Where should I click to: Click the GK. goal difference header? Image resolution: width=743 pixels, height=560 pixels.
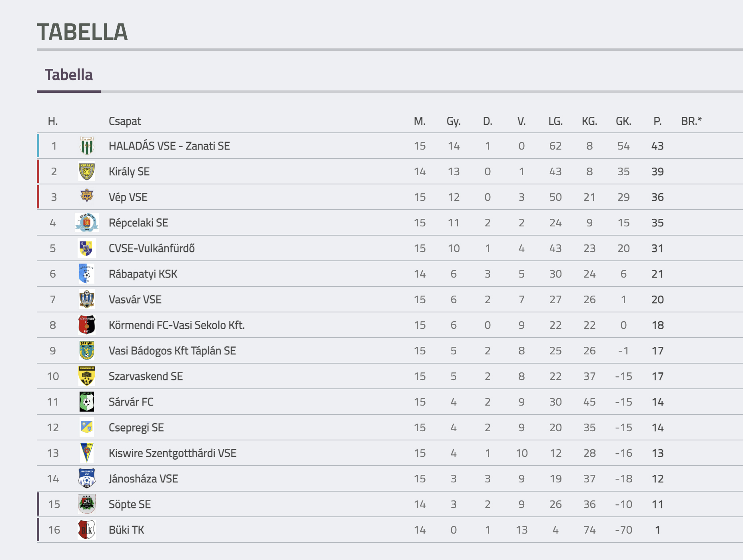click(623, 121)
